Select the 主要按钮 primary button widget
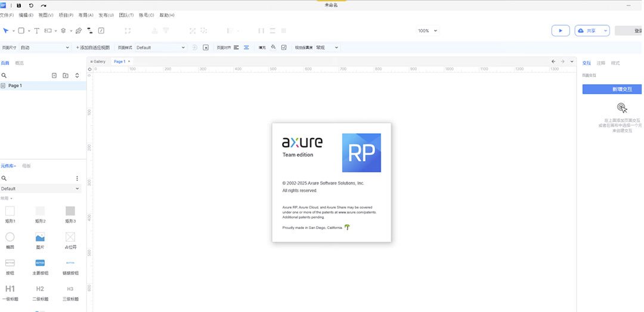 coord(41,262)
